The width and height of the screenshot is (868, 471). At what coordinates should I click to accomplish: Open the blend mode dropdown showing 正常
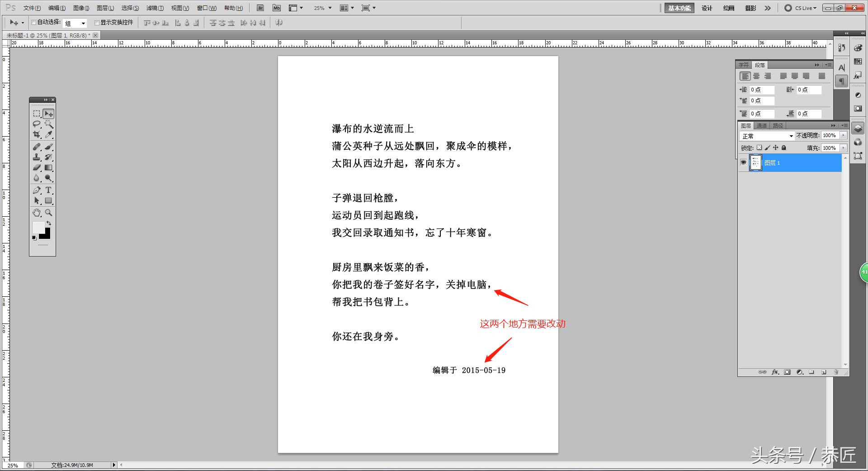(790, 136)
